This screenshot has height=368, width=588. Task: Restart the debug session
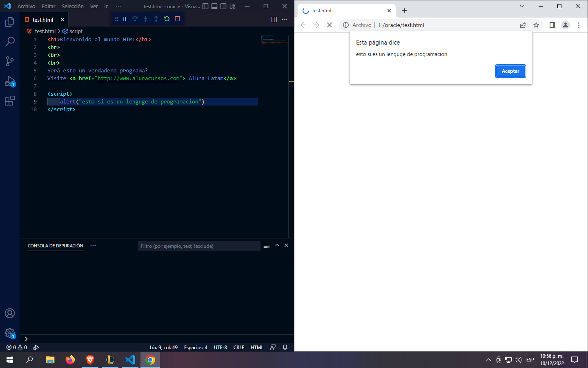(167, 19)
